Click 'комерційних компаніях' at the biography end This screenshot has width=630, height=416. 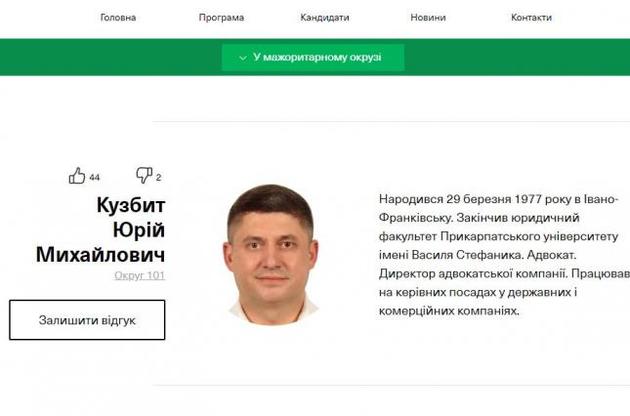point(449,311)
